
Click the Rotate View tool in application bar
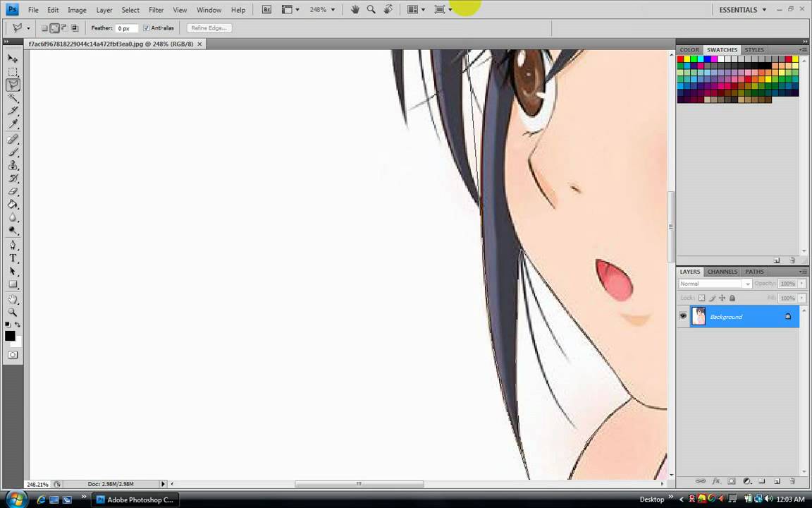(x=388, y=9)
